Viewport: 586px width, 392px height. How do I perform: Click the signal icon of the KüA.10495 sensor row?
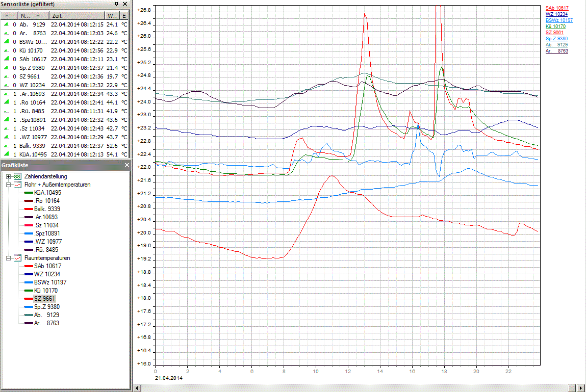pyautogui.click(x=6, y=154)
